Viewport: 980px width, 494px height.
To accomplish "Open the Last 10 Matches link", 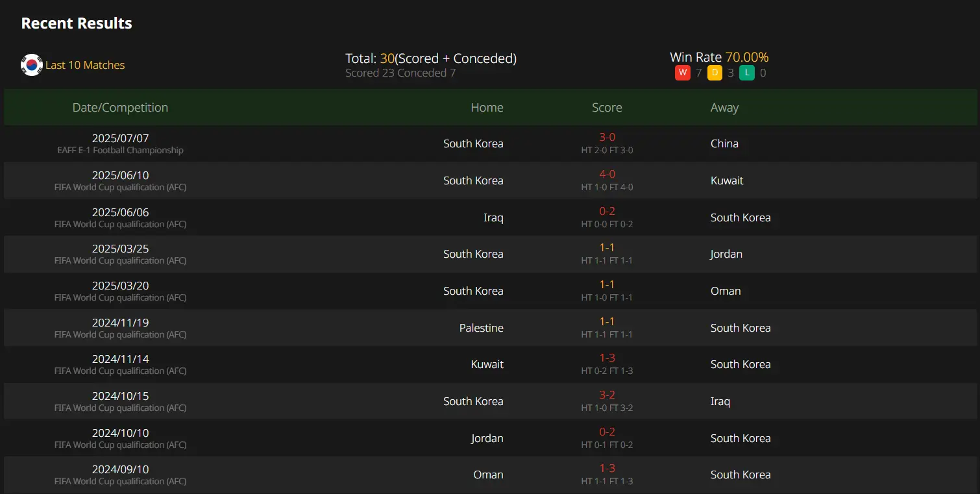I will click(x=85, y=65).
